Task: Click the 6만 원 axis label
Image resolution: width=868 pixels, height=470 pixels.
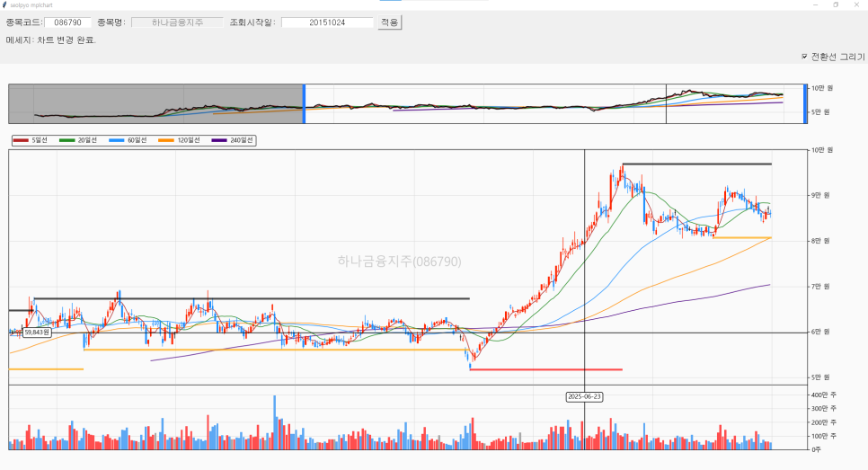Action: tap(820, 333)
